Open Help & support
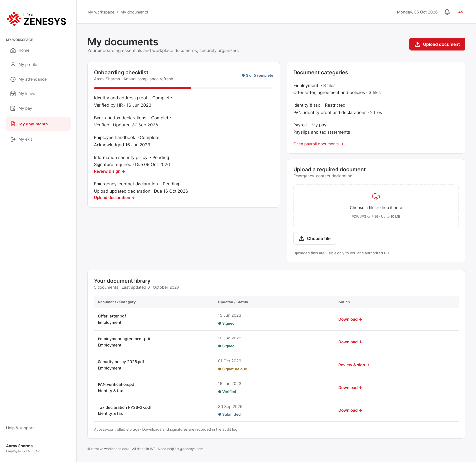This screenshot has width=476, height=462. tap(20, 428)
